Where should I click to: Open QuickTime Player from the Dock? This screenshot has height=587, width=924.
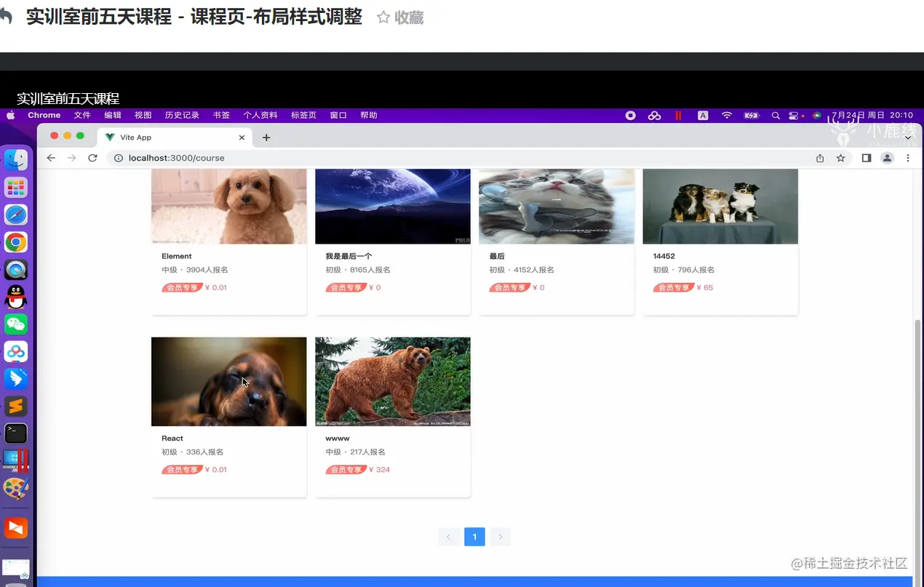point(16,270)
